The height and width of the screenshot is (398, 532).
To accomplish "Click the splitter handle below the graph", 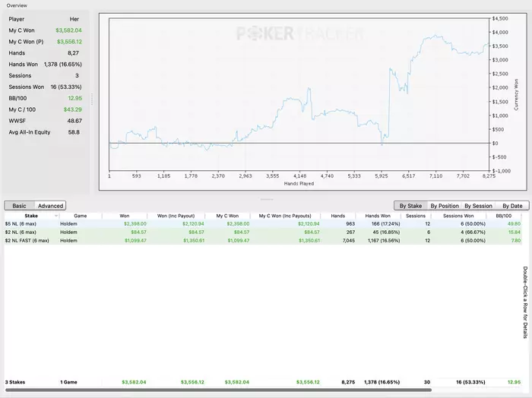I will pos(267,199).
